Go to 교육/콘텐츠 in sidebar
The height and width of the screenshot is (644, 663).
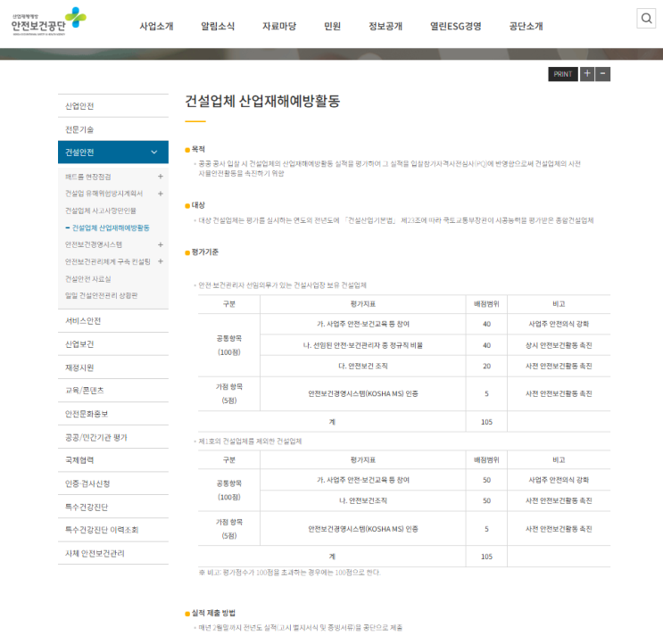coord(113,391)
